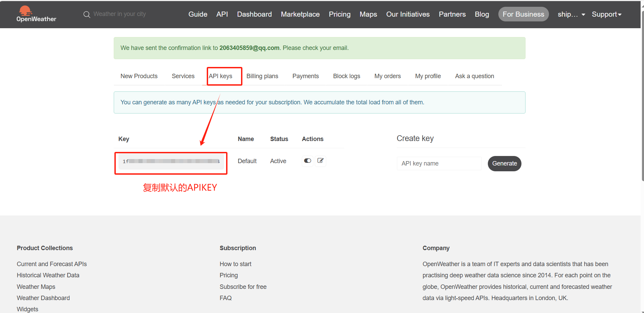Click the Generate button
The image size is (644, 313).
point(504,163)
